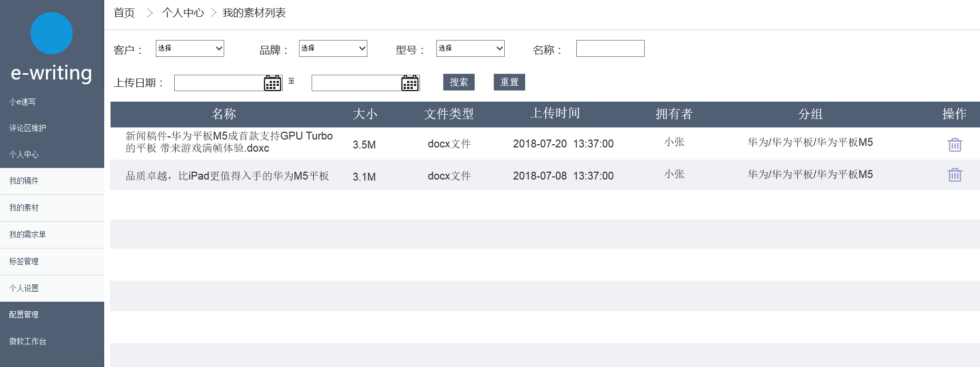
Task: Click the 2018-07-20 13:37:00 upload time
Action: [563, 144]
